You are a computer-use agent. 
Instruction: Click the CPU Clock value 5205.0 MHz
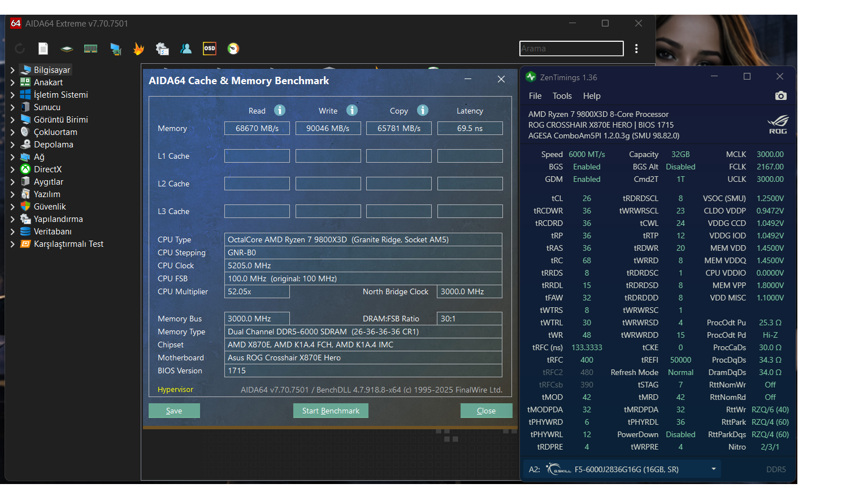tap(363, 265)
